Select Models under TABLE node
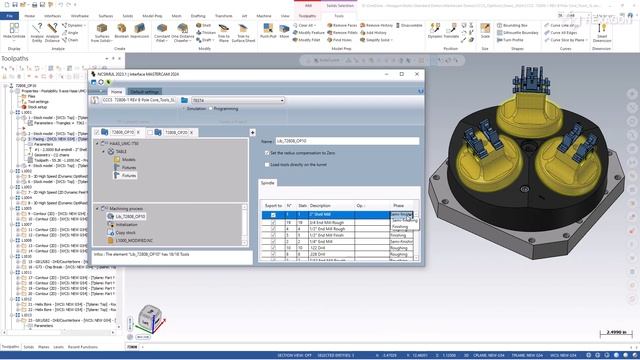Image resolution: width=640 pixels, height=360 pixels. (x=129, y=160)
